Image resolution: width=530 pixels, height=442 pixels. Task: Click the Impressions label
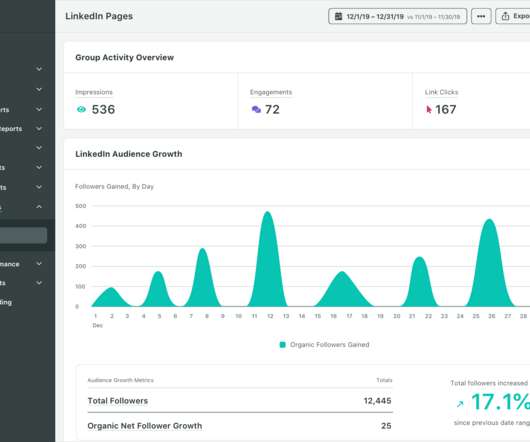[94, 92]
